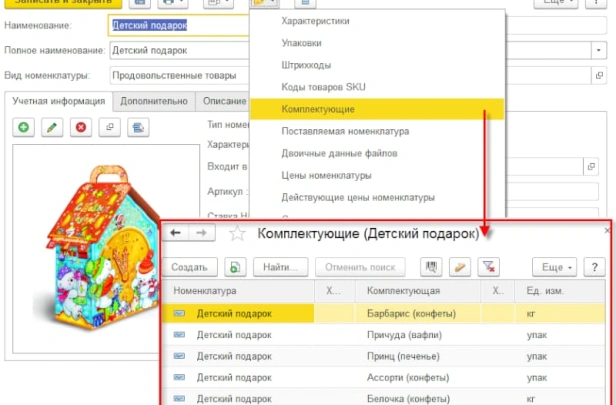Click the Найти... button
This screenshot has height=405, width=616.
tap(280, 267)
